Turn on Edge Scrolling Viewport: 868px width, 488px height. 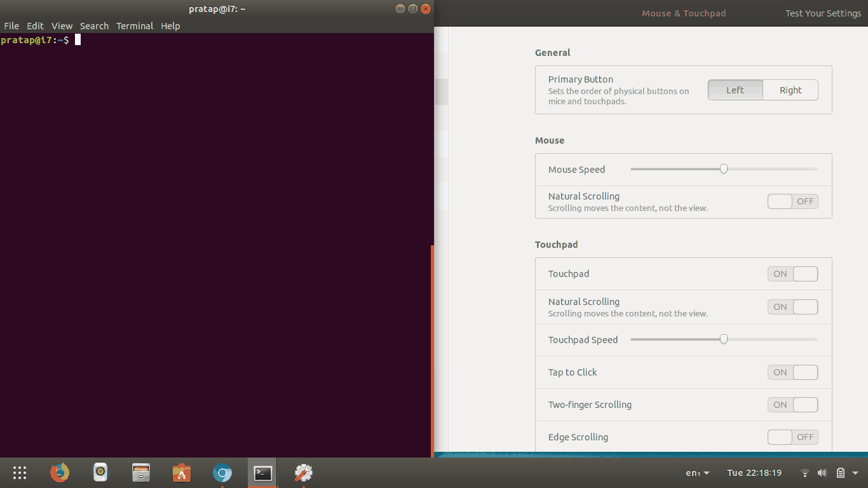click(792, 437)
